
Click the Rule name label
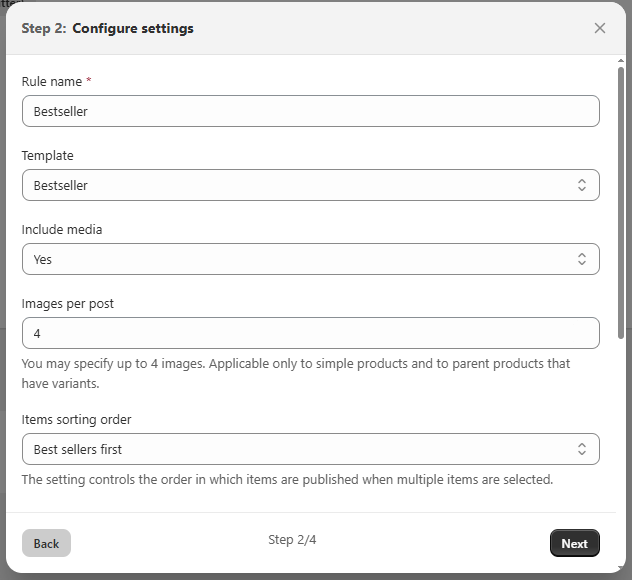[x=52, y=81]
